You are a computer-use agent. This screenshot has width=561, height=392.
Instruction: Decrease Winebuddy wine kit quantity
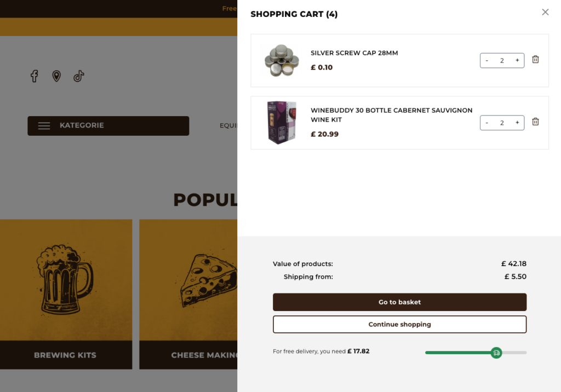point(486,123)
